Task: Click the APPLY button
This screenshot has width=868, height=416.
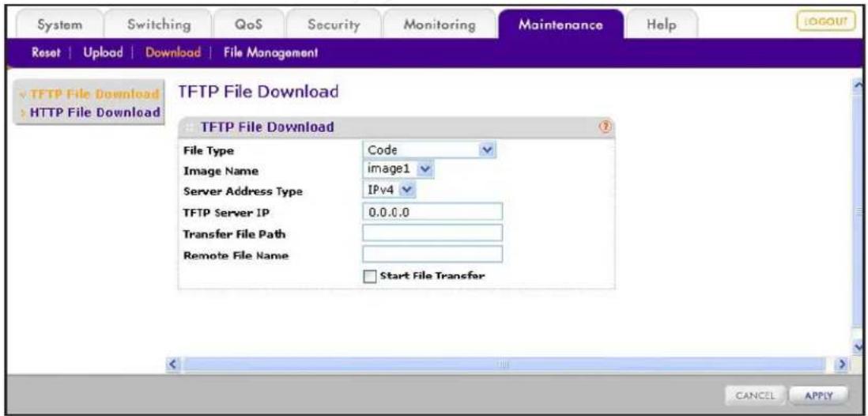Action: (x=820, y=395)
